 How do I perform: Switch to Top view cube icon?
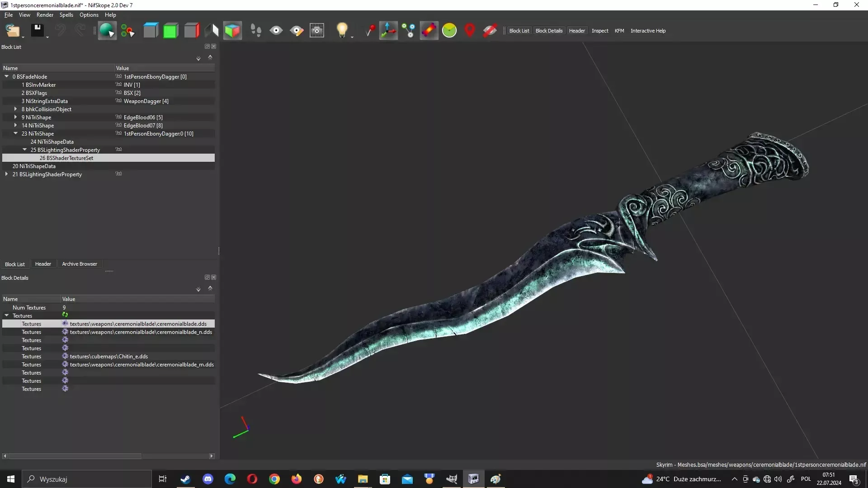tap(151, 31)
